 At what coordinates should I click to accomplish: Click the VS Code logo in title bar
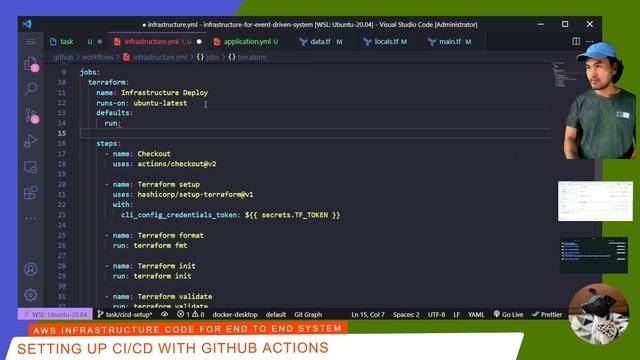(27, 24)
